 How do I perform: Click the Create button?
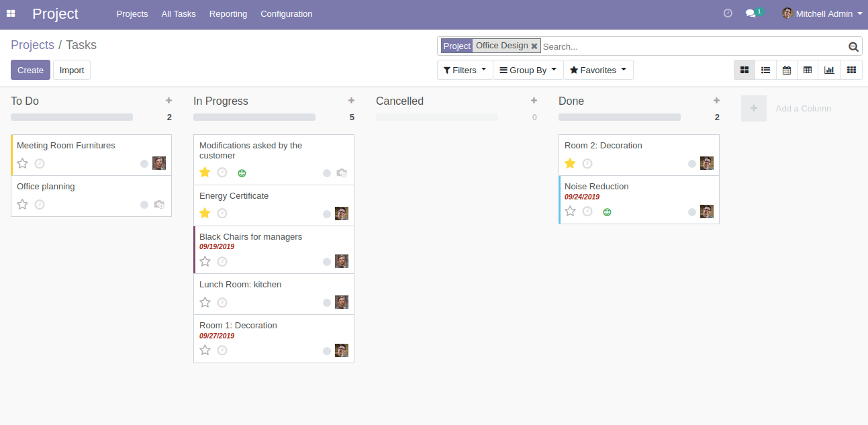pos(30,70)
